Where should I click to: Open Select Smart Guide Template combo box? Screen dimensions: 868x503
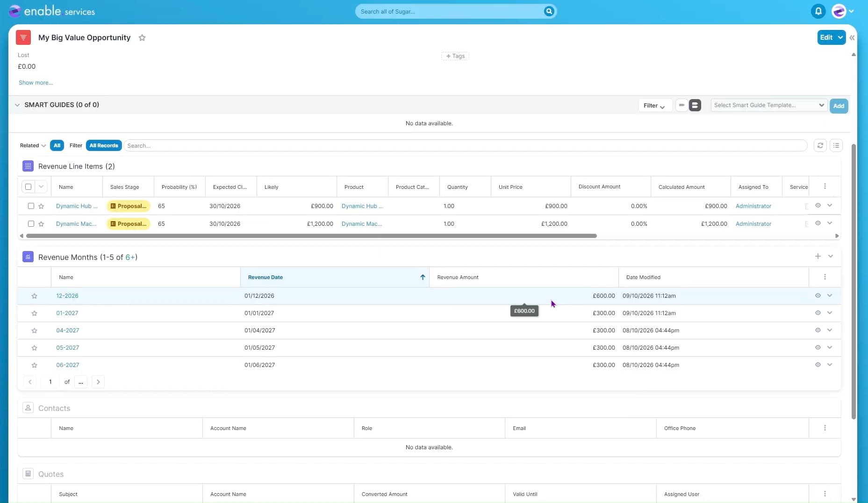(768, 105)
